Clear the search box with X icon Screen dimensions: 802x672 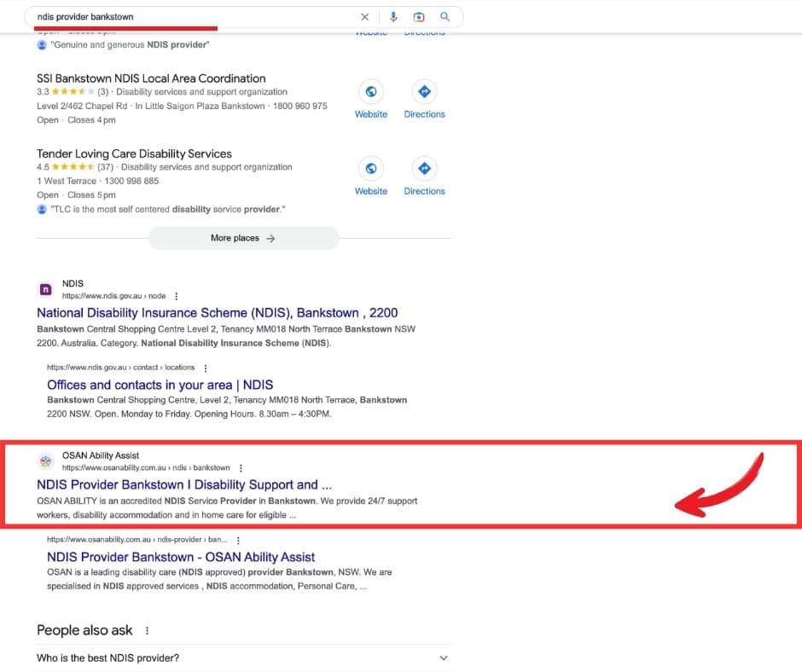point(365,17)
